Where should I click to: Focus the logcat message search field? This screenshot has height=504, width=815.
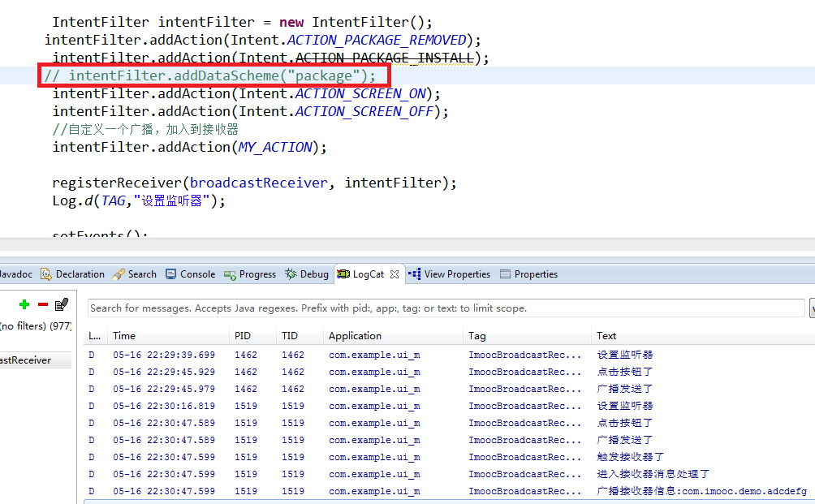[446, 308]
